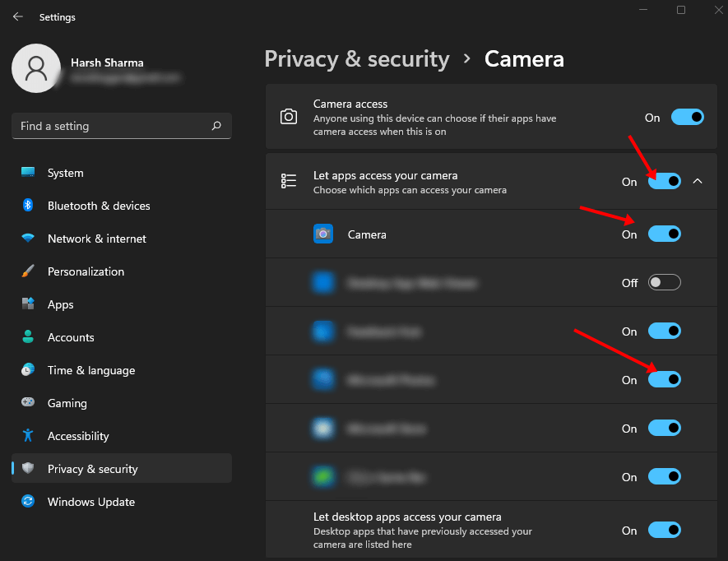The image size is (728, 561).
Task: Turn off the Camera access toggle
Action: (x=688, y=118)
